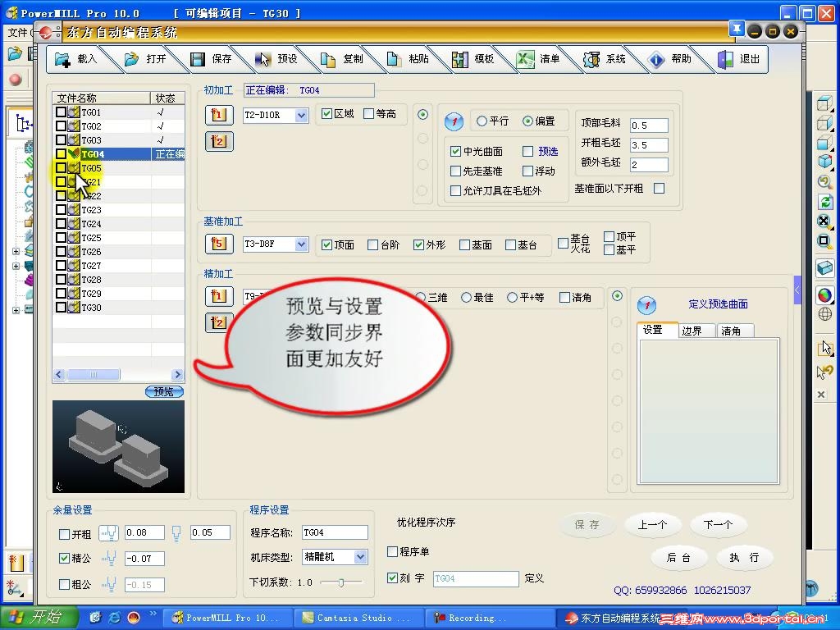The image size is (840, 630).
Task: Open the 系统 (System) settings toolbar item
Action: pyautogui.click(x=605, y=59)
